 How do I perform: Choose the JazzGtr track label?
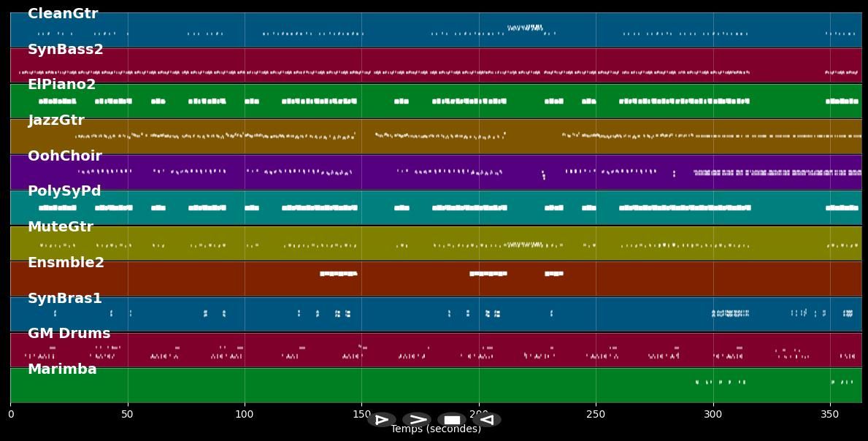(x=56, y=120)
